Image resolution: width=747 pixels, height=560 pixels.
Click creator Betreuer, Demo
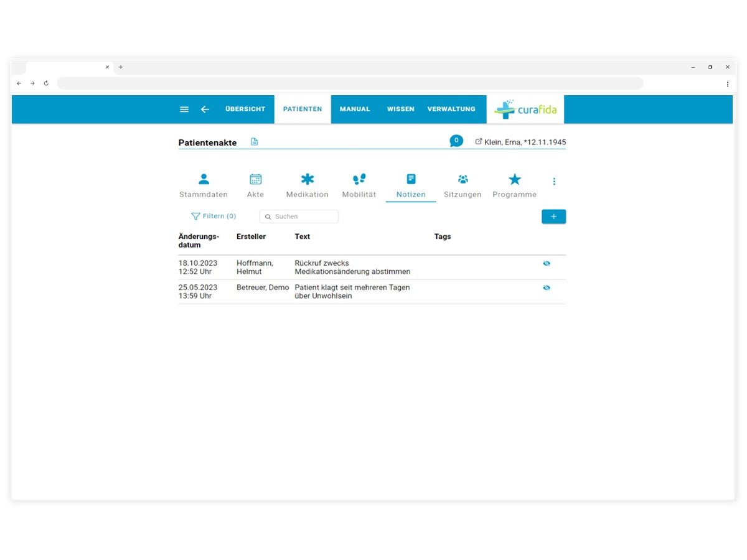263,287
